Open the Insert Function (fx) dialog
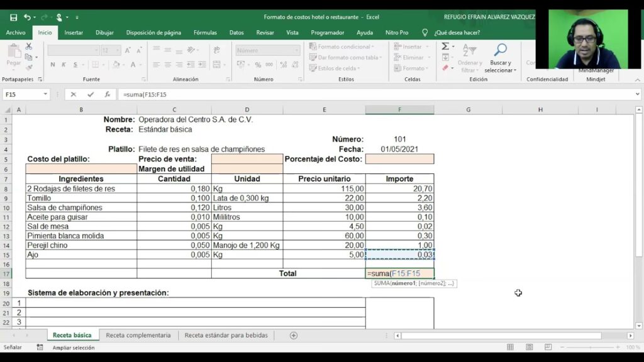The image size is (644, 362). (x=108, y=94)
